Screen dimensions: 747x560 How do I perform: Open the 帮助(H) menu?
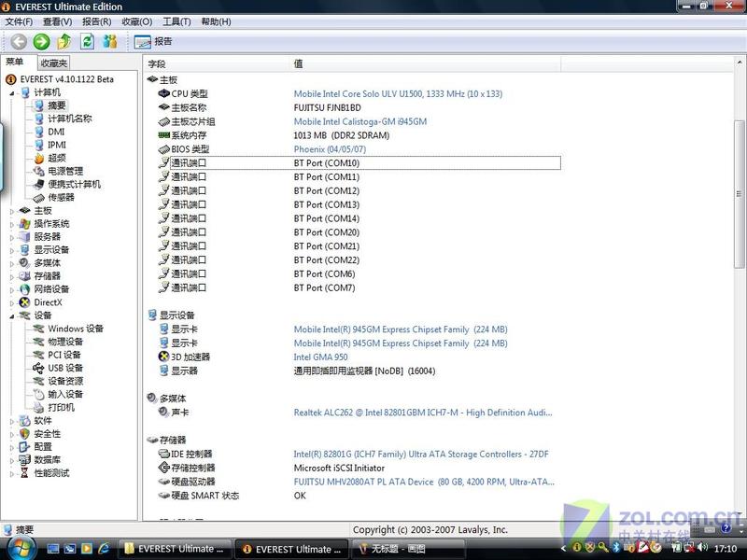(216, 21)
